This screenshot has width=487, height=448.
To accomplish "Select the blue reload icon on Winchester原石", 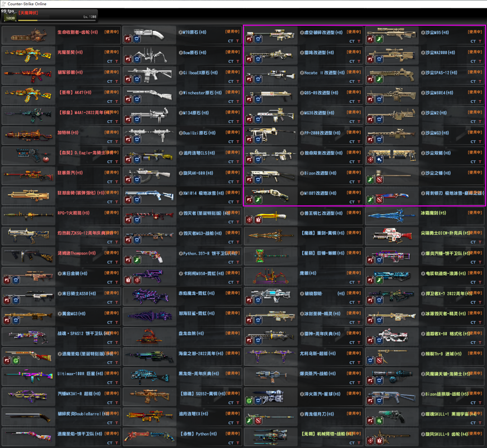I will pyautogui.click(x=137, y=99).
